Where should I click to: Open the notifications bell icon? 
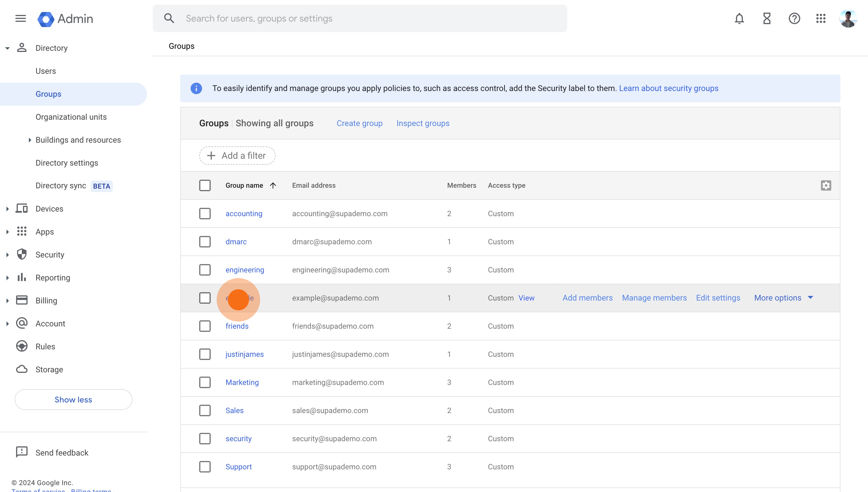[x=739, y=19]
